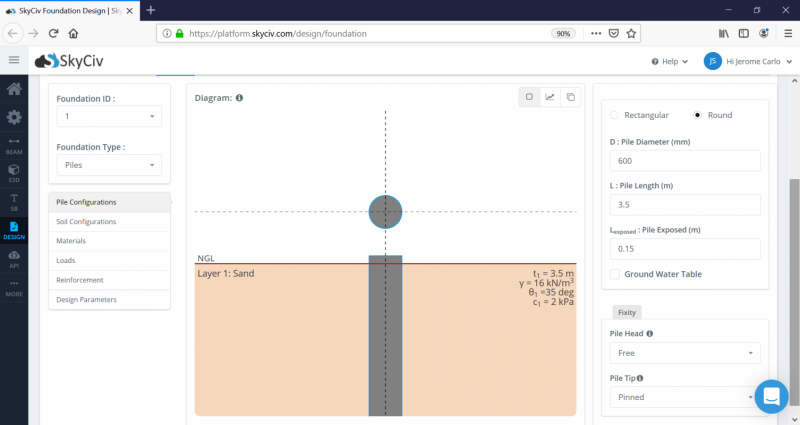This screenshot has height=425, width=800.
Task: Edit the Pile Length field
Action: pos(685,205)
